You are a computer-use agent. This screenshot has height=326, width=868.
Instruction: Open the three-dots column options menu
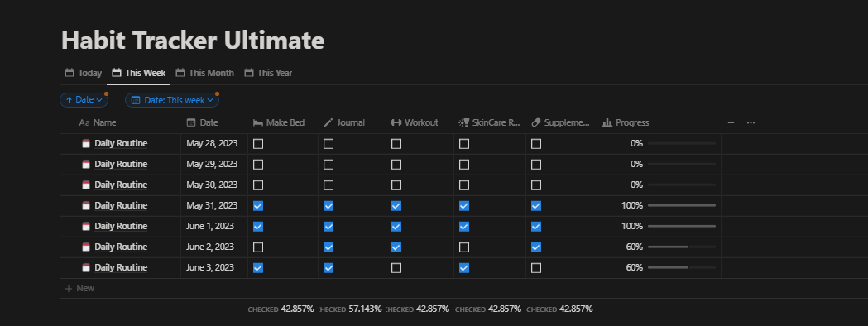coord(751,123)
